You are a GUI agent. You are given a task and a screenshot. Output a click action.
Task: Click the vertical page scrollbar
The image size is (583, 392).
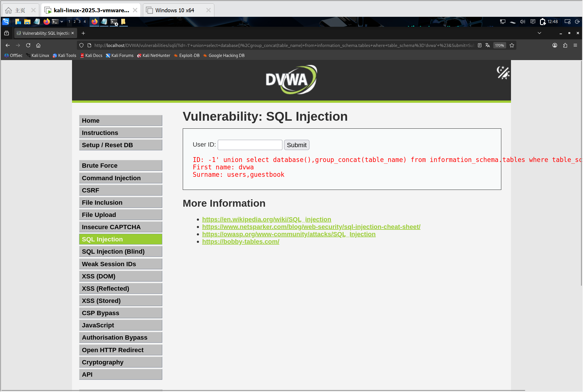click(x=581, y=171)
